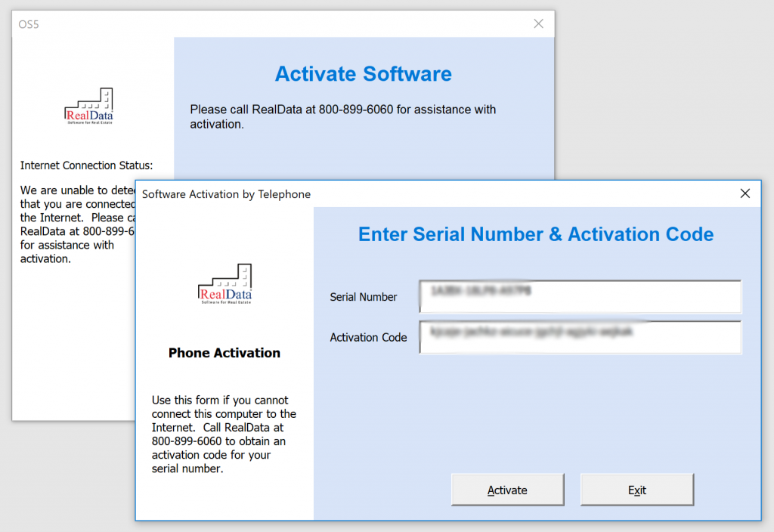Image resolution: width=774 pixels, height=532 pixels.
Task: Click the OS5 window title text
Action: (29, 24)
